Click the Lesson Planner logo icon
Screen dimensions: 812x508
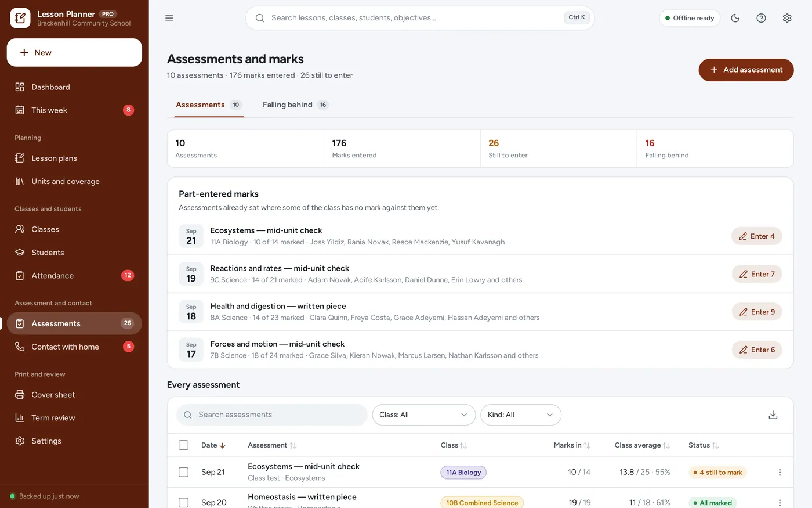(20, 18)
